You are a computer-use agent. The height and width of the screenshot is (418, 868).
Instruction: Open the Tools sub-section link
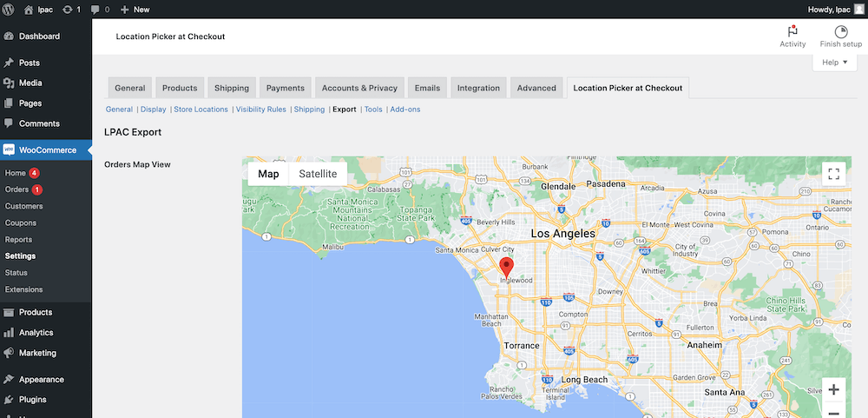coord(373,109)
